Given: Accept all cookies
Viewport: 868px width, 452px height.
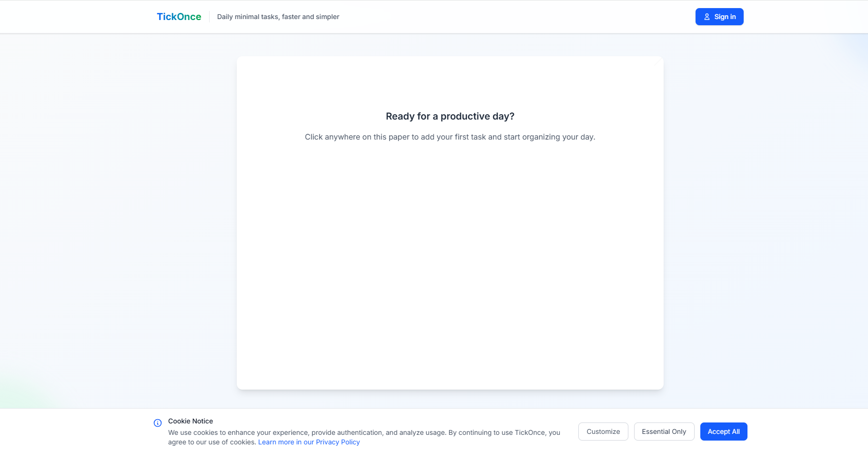Looking at the screenshot, I should (x=723, y=432).
